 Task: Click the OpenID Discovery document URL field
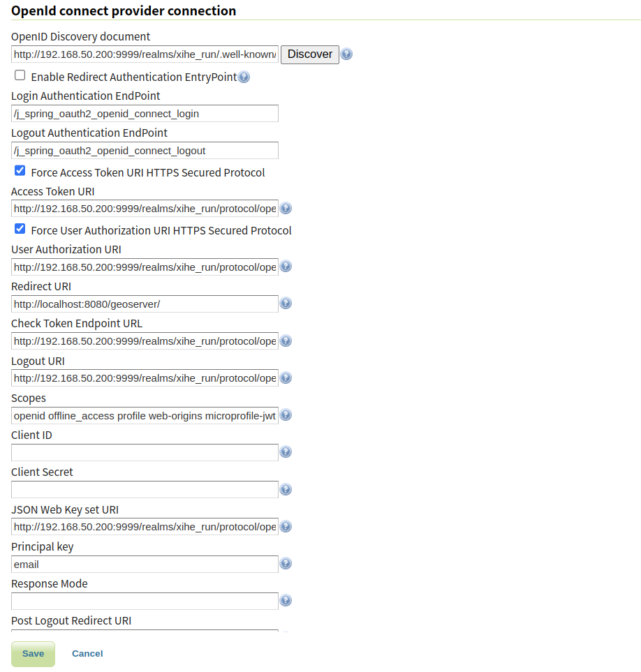tap(145, 54)
